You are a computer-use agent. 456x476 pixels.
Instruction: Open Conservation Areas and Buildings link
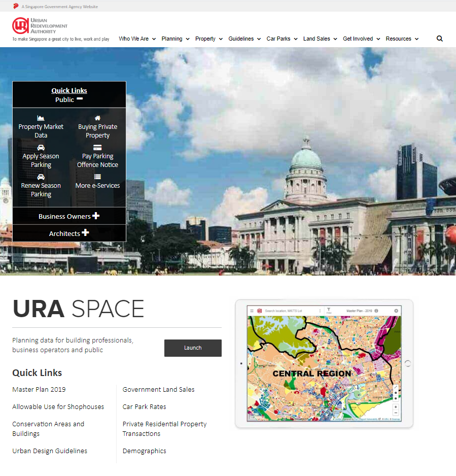click(x=48, y=429)
